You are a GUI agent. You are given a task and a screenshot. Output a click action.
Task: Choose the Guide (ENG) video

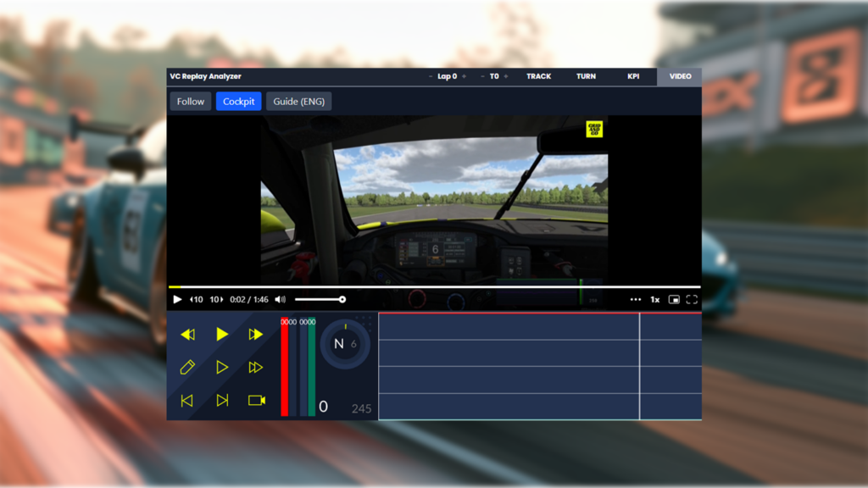[x=299, y=102]
